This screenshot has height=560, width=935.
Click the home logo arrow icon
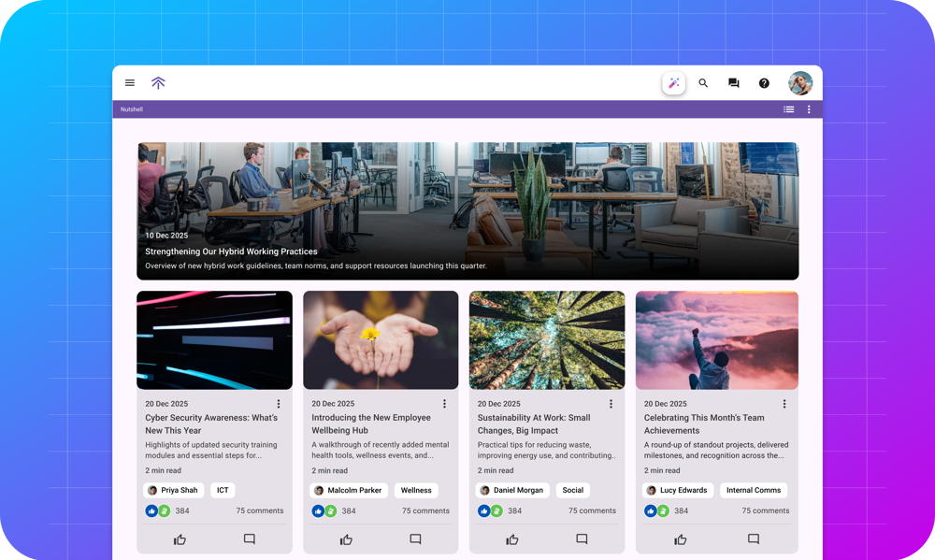click(x=158, y=83)
